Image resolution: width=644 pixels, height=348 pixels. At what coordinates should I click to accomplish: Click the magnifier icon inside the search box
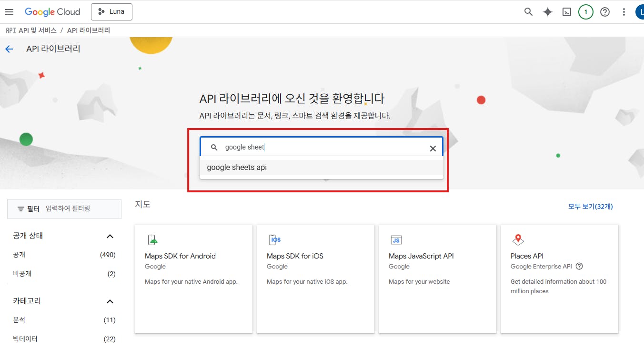(x=214, y=148)
